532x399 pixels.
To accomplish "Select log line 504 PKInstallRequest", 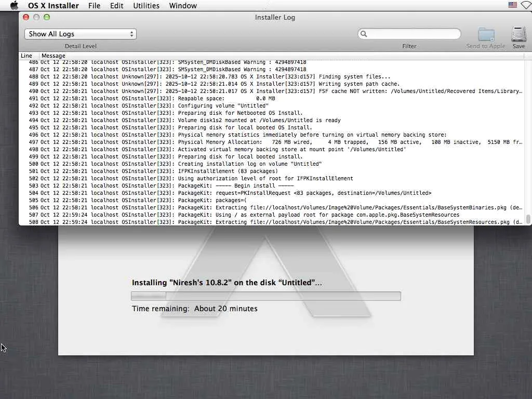I will click(271, 193).
